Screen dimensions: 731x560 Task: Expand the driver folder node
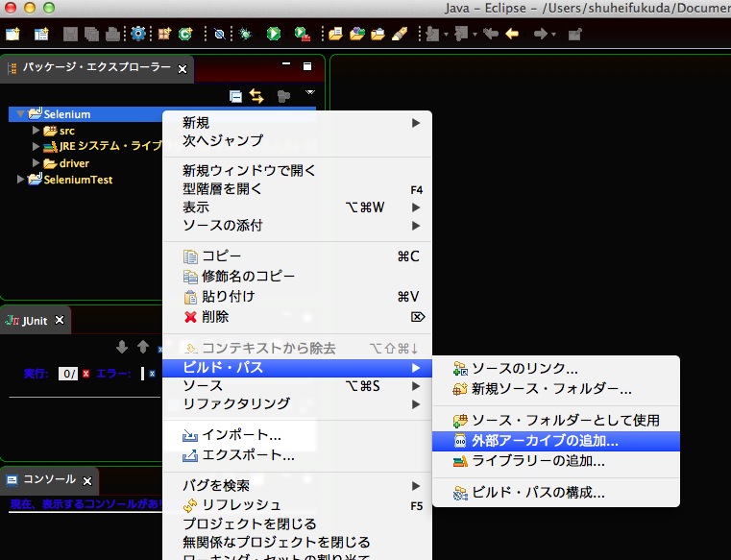click(36, 162)
